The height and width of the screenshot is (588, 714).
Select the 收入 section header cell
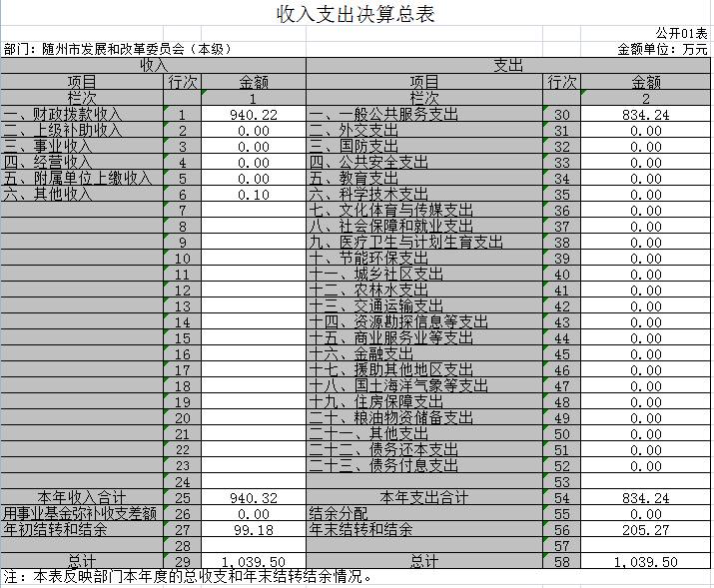click(153, 65)
